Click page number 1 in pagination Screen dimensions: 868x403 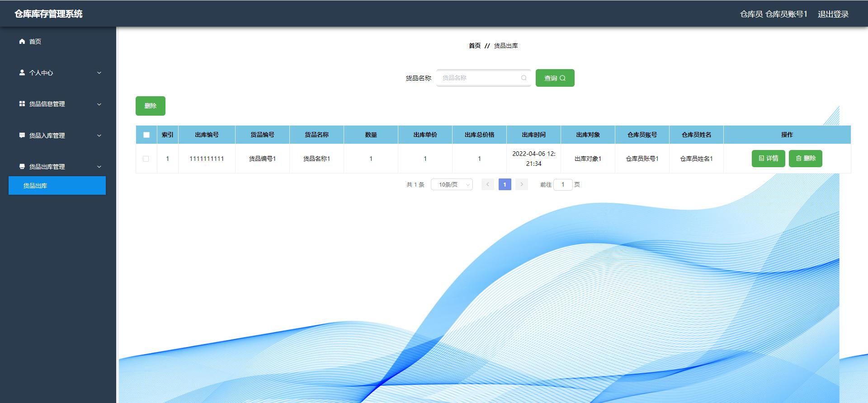tap(505, 184)
